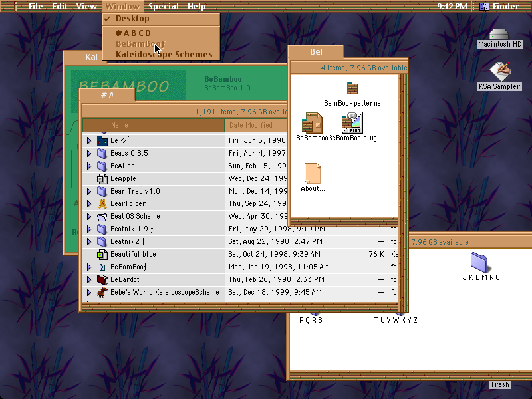Expand the BearFolder disclosure triangle
The image size is (532, 399).
89,203
